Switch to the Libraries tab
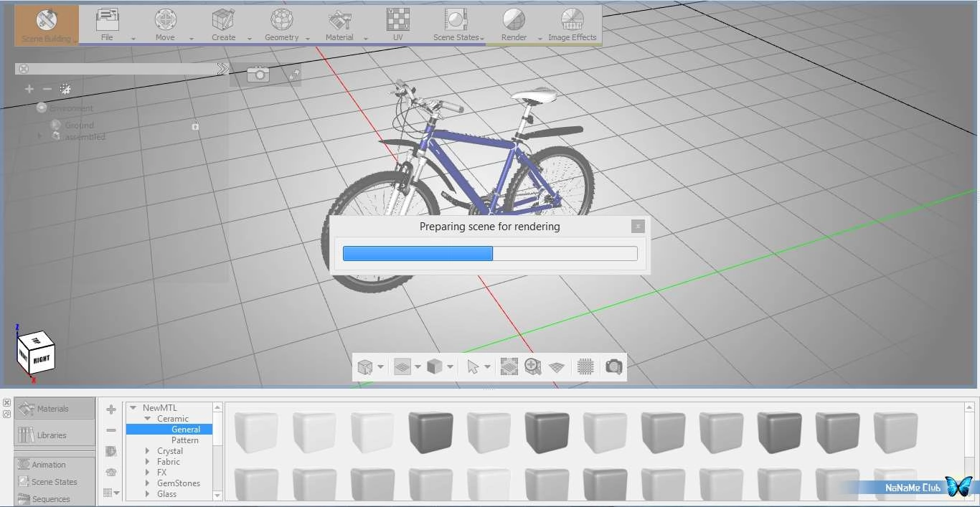This screenshot has width=980, height=507. [x=55, y=435]
